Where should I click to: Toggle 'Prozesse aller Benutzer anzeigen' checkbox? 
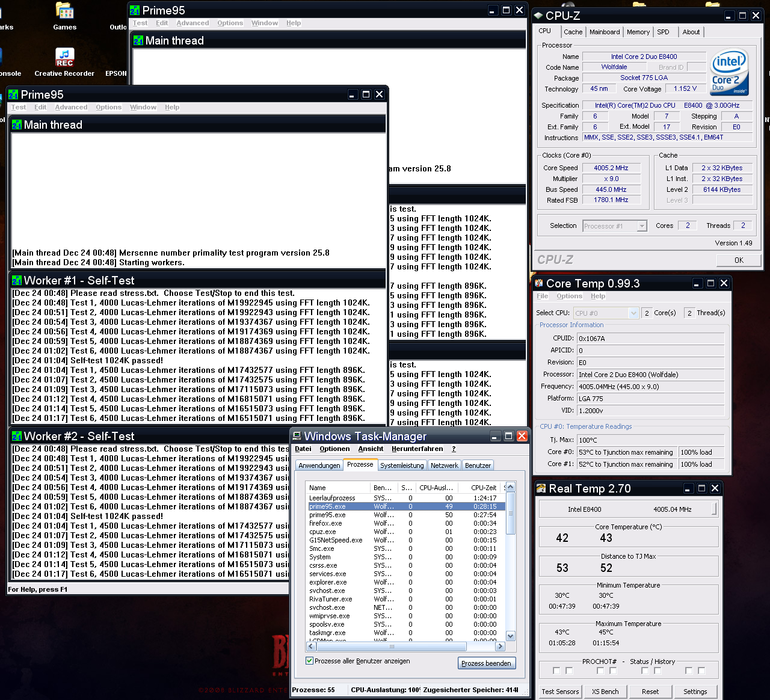309,661
